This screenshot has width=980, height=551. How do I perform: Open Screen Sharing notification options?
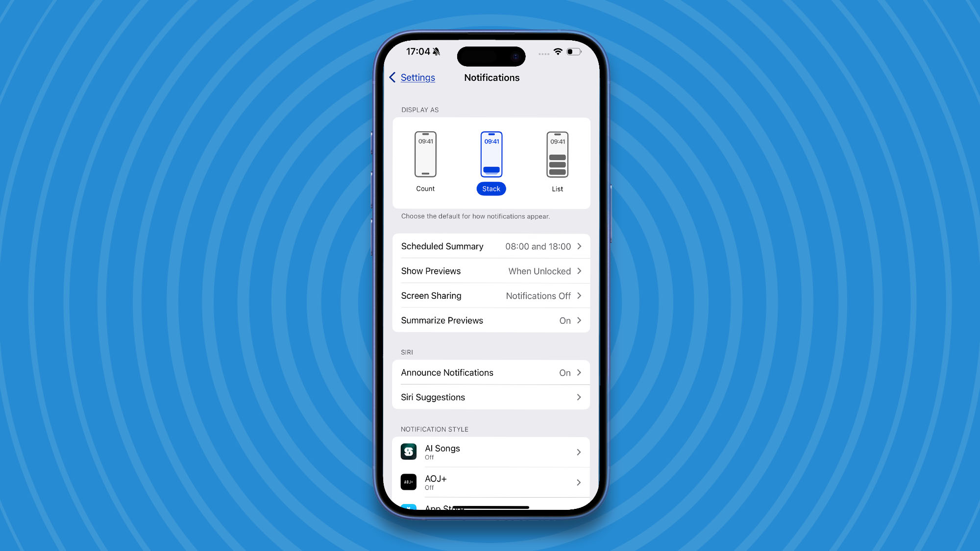coord(490,295)
